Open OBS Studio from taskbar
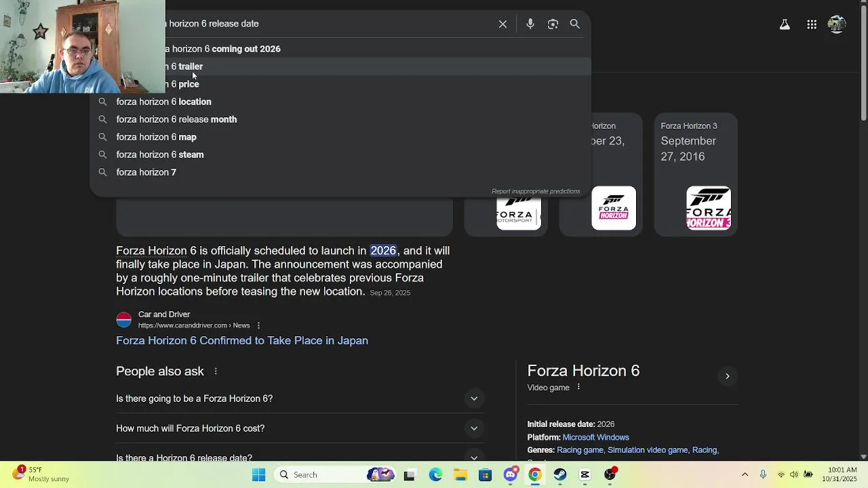868x488 pixels. click(610, 474)
